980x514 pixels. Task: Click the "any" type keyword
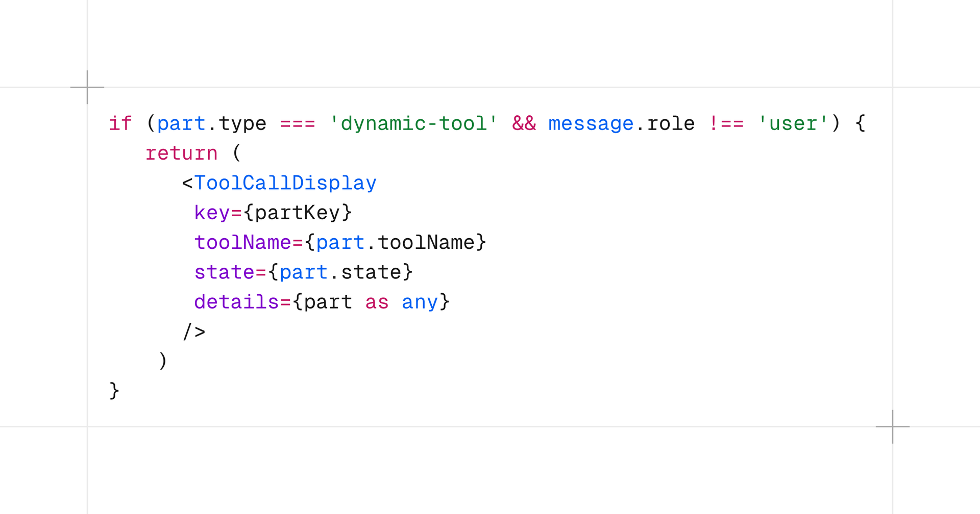click(x=420, y=302)
